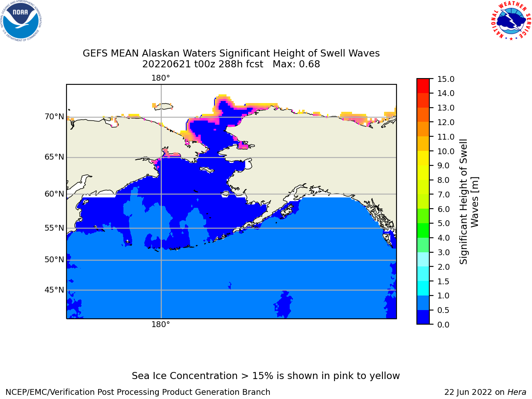Select the chart title 'GEFS MEAN Alaskan Waters Significant Height of Swell Waves'

click(231, 54)
